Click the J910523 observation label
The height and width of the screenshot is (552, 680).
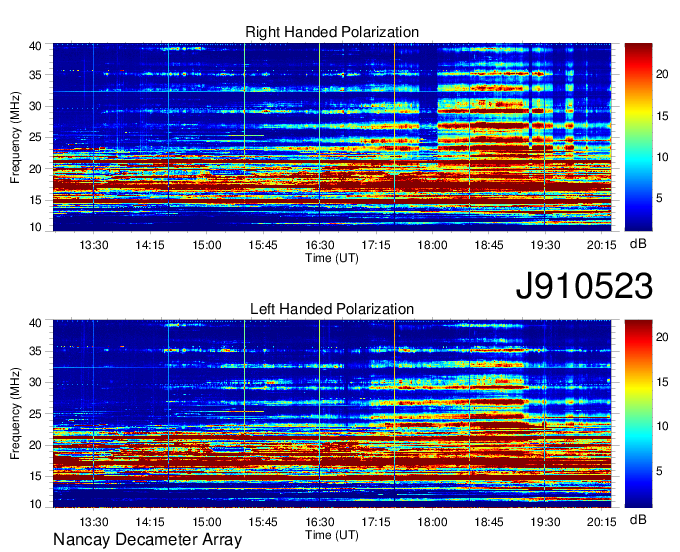coord(584,286)
